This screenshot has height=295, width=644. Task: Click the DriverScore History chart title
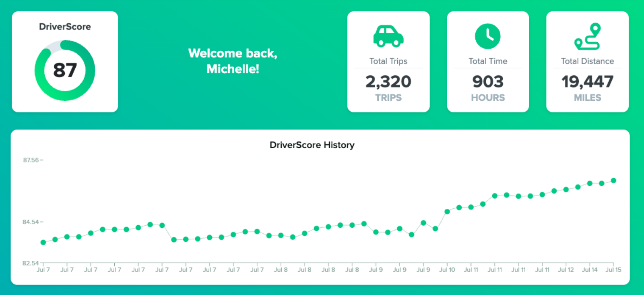click(312, 145)
